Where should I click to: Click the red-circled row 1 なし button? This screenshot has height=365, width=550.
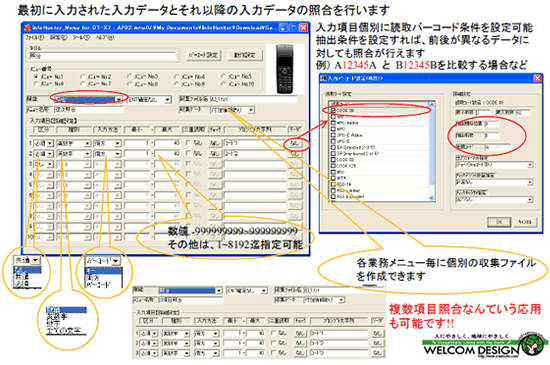[x=295, y=143]
